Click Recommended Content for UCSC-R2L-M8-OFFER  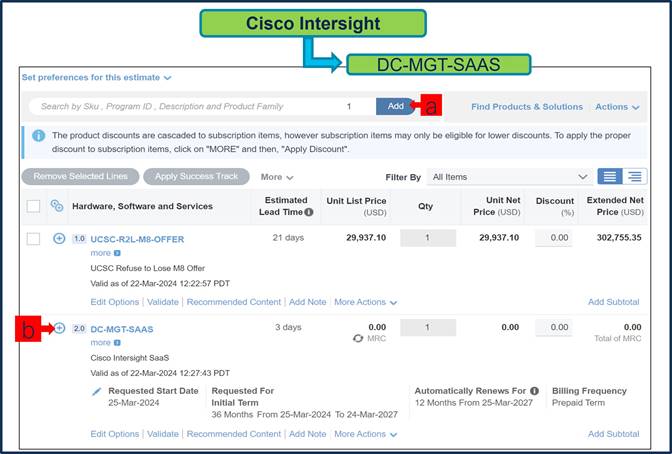tap(234, 302)
